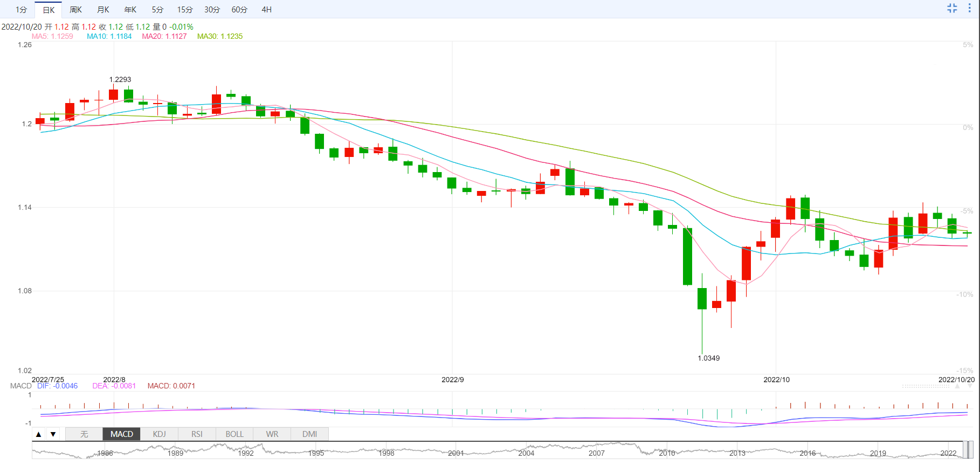The height and width of the screenshot is (472, 980).
Task: Click the black up triangle beside indicator tabs
Action: pos(38,434)
